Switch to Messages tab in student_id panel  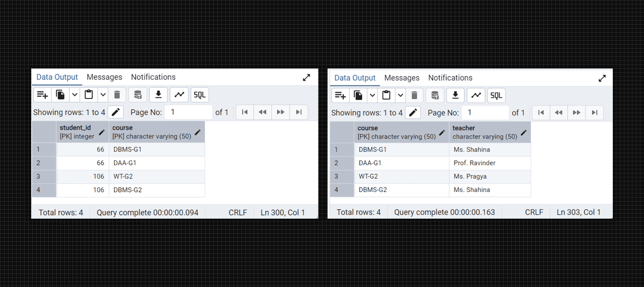click(104, 77)
